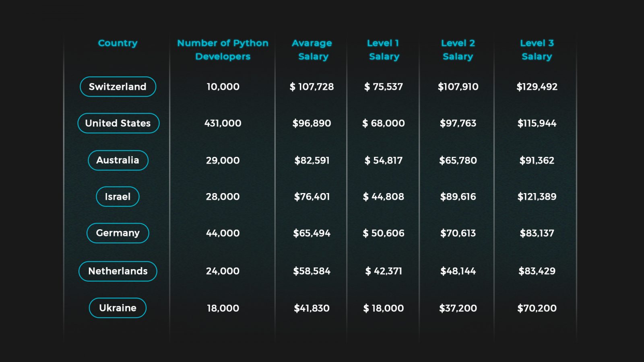The width and height of the screenshot is (644, 362).
Task: Click Australia's 29,000 developers value
Action: click(223, 160)
